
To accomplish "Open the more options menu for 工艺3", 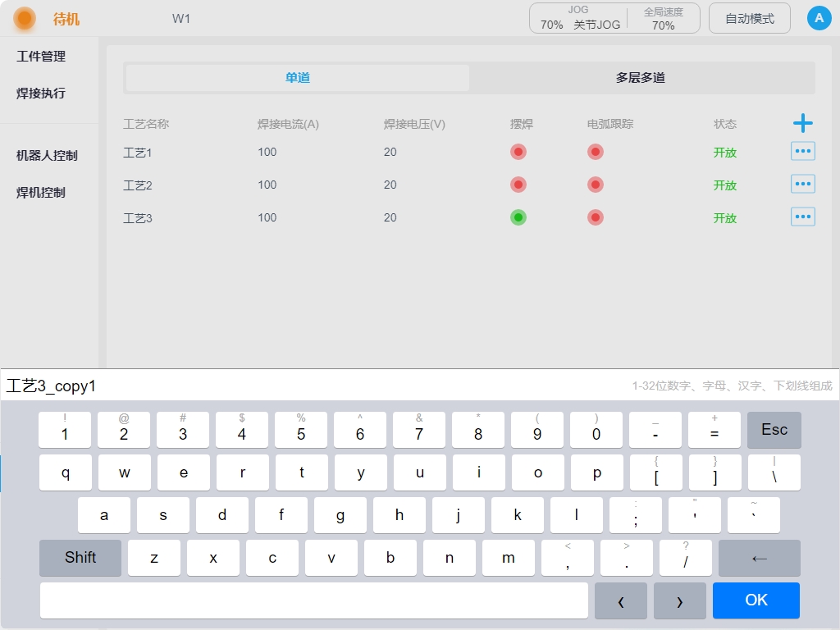I will [x=802, y=217].
